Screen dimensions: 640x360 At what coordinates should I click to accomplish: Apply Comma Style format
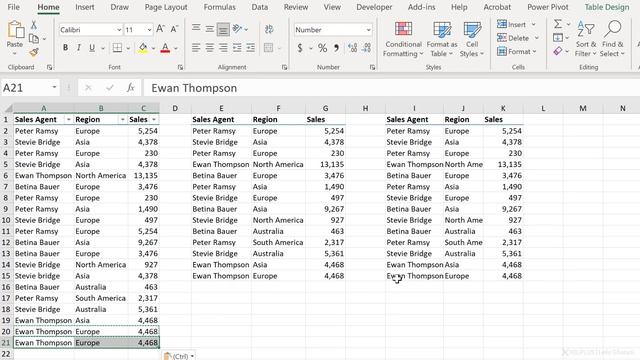click(x=336, y=48)
